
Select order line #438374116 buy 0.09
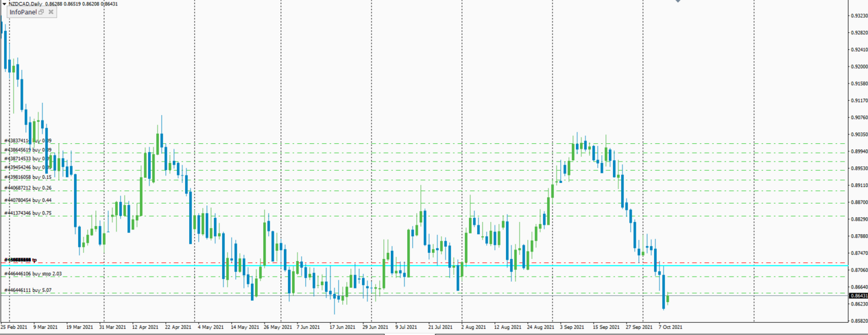(x=28, y=141)
